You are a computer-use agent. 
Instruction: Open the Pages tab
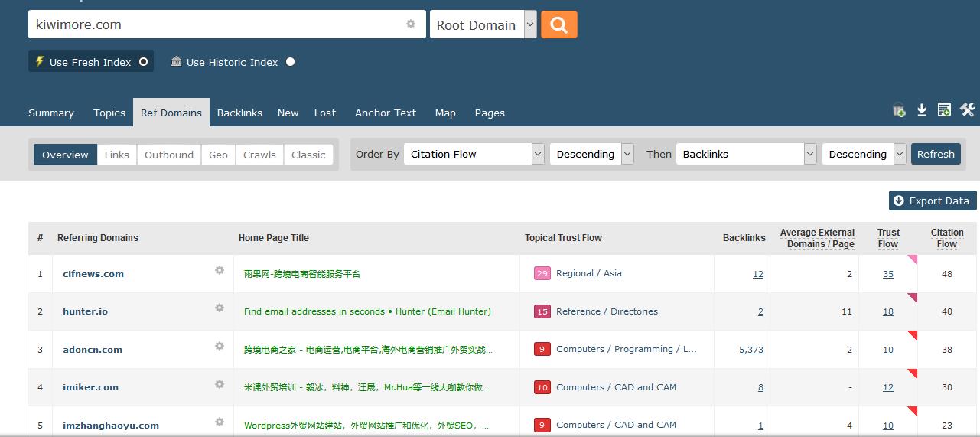point(490,113)
